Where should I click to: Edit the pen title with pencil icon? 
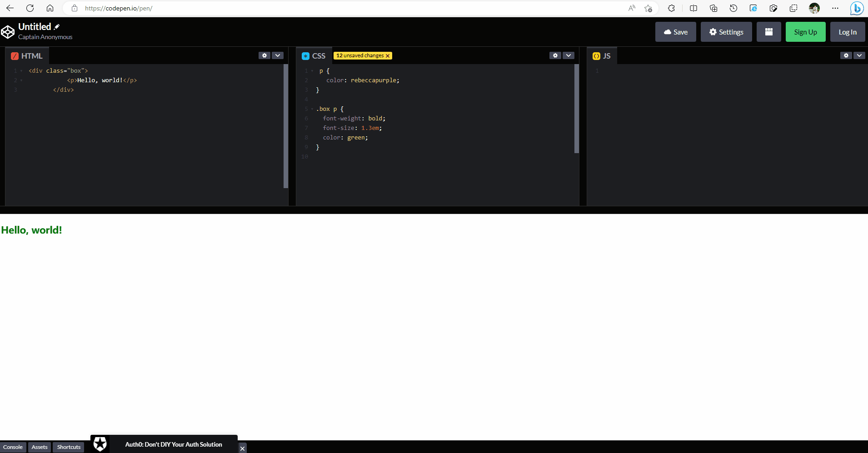[x=57, y=27]
